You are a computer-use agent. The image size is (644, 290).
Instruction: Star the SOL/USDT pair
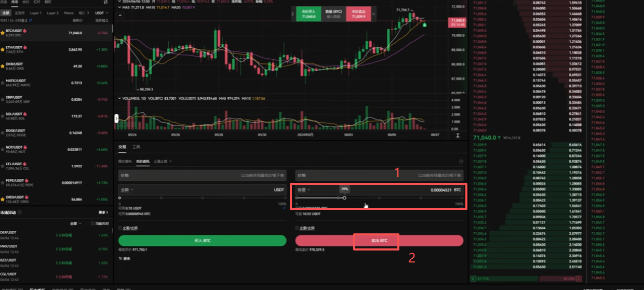[3, 116]
